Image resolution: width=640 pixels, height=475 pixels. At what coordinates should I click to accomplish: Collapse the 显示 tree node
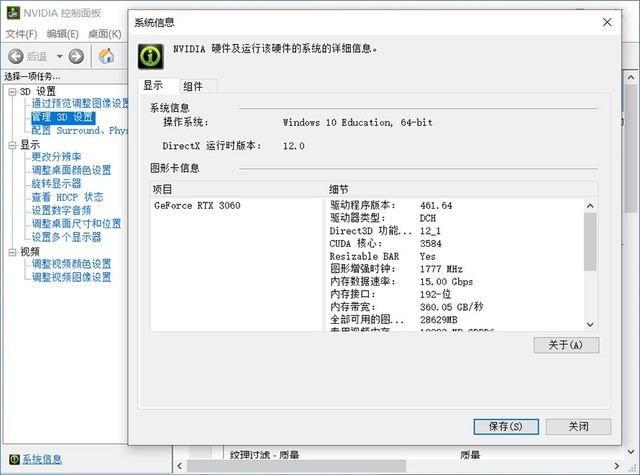pos(13,145)
